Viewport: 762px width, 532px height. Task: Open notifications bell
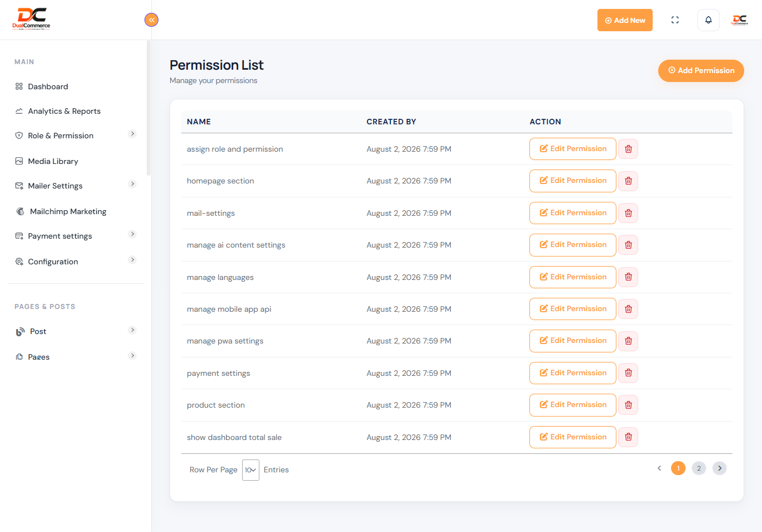point(708,20)
